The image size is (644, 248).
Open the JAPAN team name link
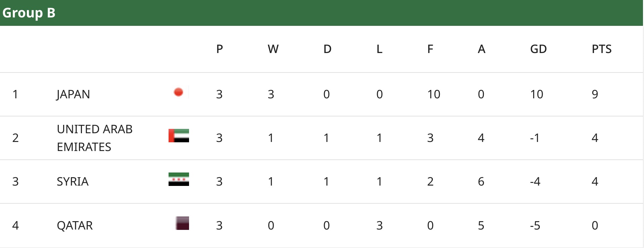(73, 94)
